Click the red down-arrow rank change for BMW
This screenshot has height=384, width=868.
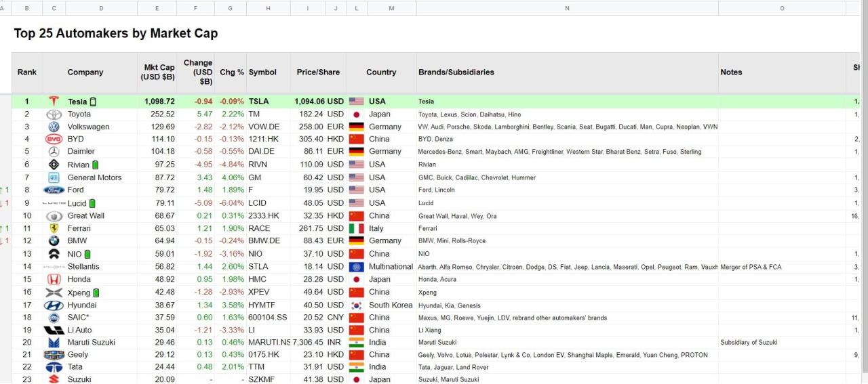click(5, 241)
